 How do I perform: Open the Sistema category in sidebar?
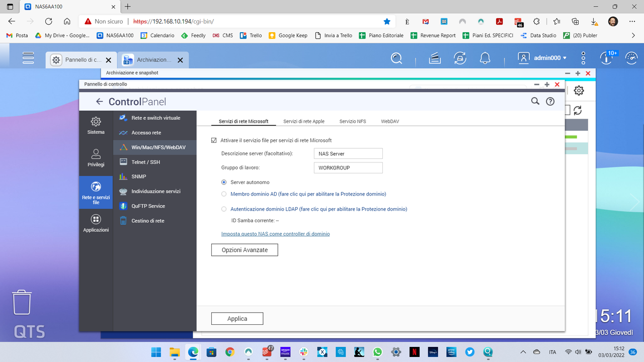click(96, 126)
